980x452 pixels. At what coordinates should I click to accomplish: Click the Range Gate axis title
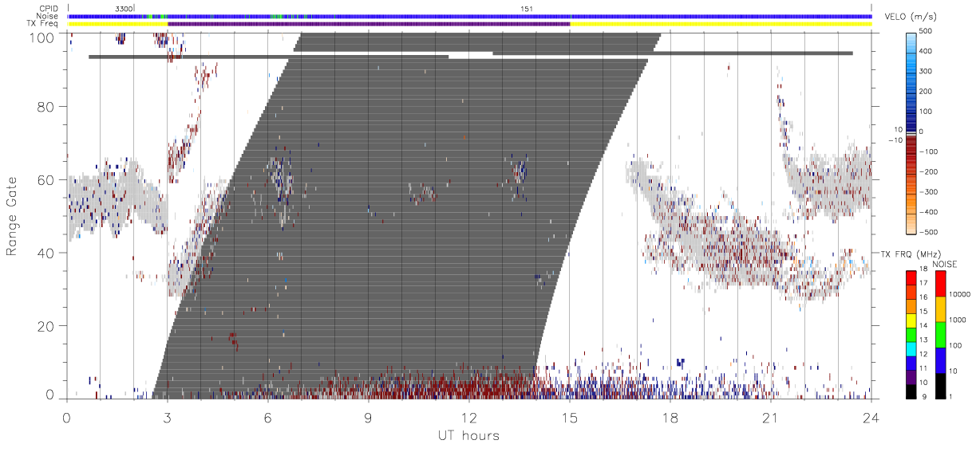coord(13,216)
